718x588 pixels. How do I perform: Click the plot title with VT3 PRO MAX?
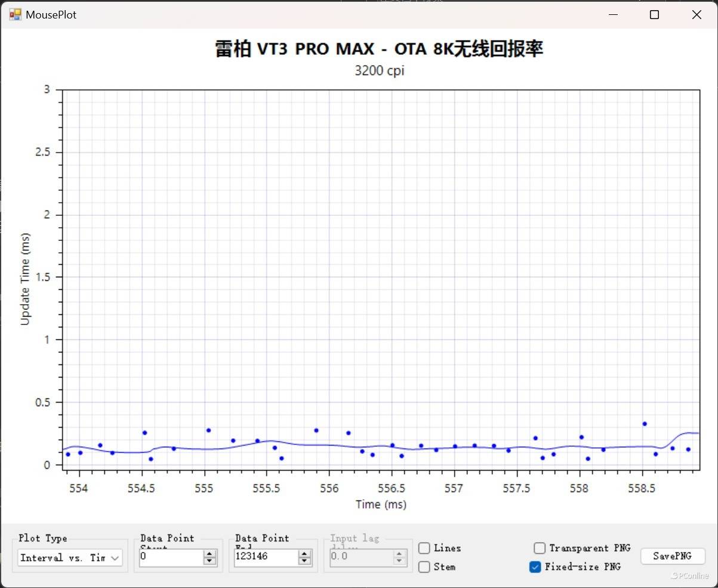click(x=379, y=49)
